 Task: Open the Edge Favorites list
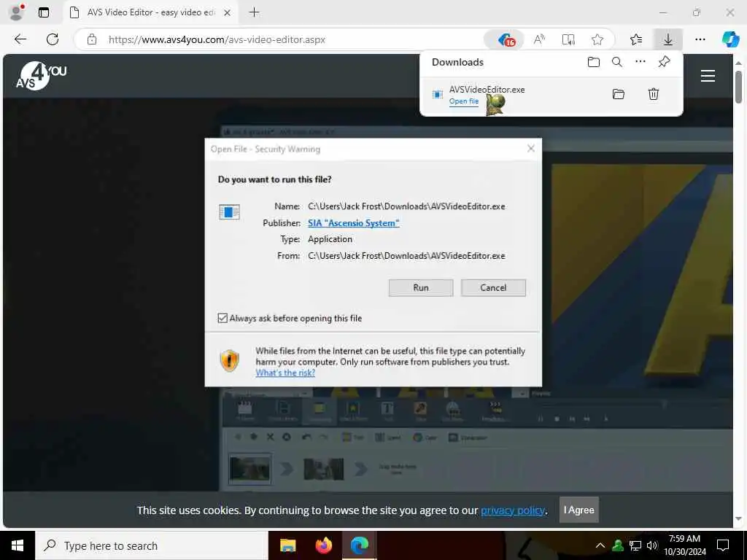635,39
